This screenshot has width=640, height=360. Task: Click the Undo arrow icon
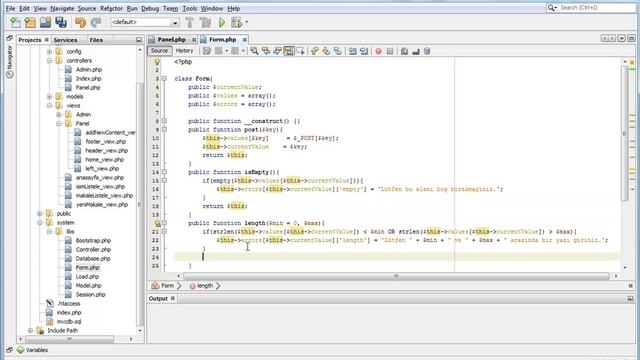pos(80,22)
